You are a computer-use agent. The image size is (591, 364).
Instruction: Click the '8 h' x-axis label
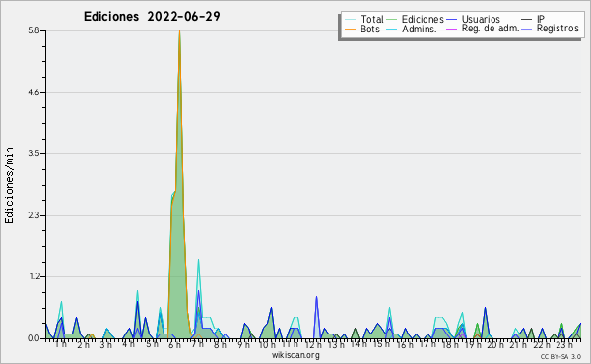click(x=220, y=344)
